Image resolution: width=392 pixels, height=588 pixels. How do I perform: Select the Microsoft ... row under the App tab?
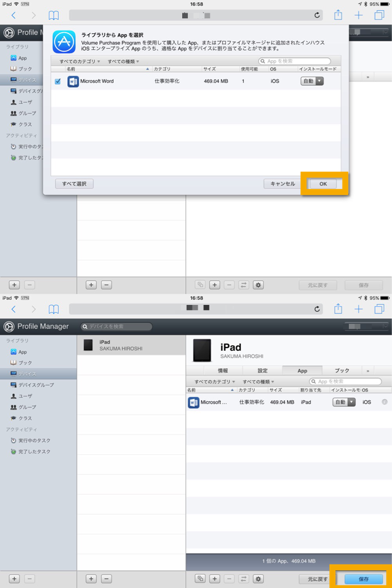click(x=289, y=403)
